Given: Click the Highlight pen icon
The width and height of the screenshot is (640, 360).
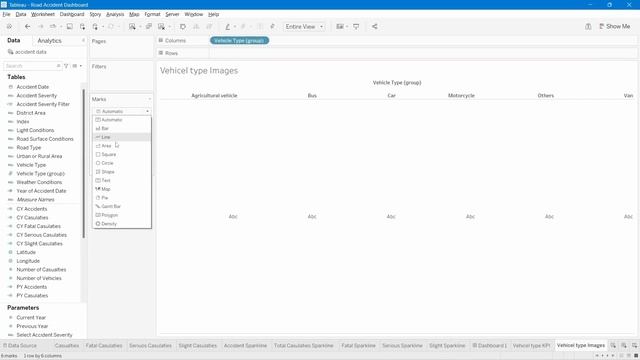Looking at the screenshot, I should click(228, 27).
